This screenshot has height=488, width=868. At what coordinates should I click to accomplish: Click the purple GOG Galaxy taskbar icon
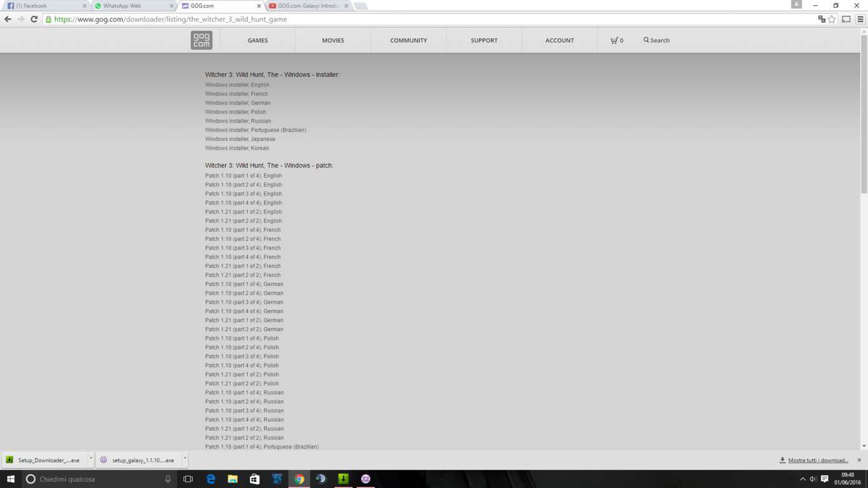tap(366, 479)
